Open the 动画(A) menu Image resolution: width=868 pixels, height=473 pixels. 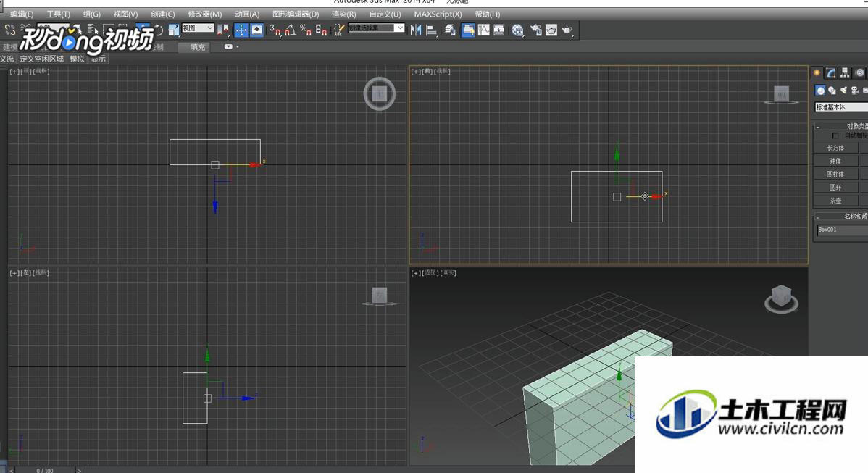pyautogui.click(x=247, y=14)
